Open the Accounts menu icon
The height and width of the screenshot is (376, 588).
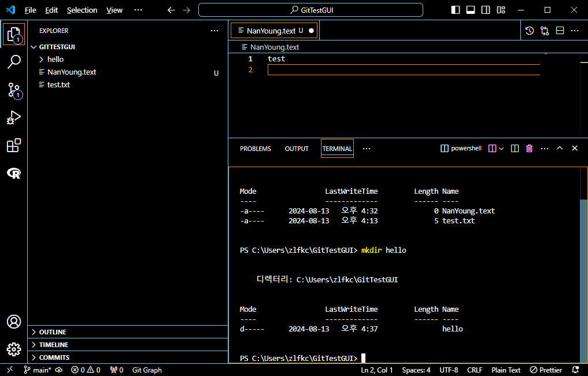tap(14, 322)
